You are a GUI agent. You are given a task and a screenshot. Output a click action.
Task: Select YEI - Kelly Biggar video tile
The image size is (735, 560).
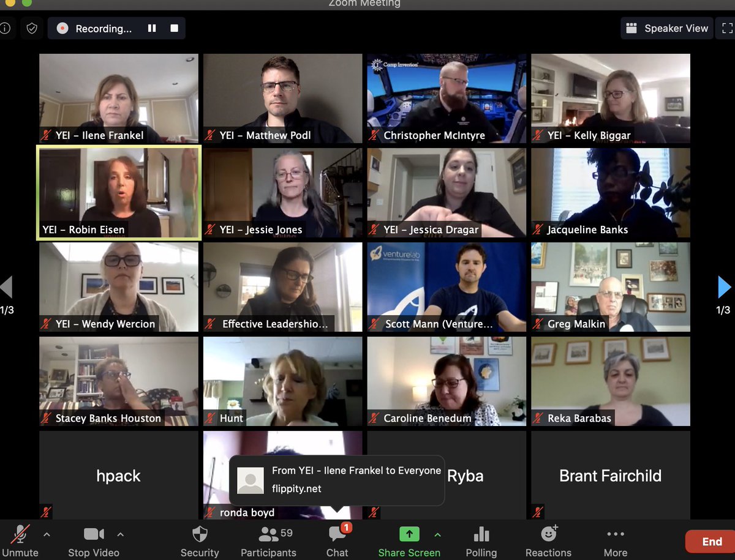tap(611, 99)
